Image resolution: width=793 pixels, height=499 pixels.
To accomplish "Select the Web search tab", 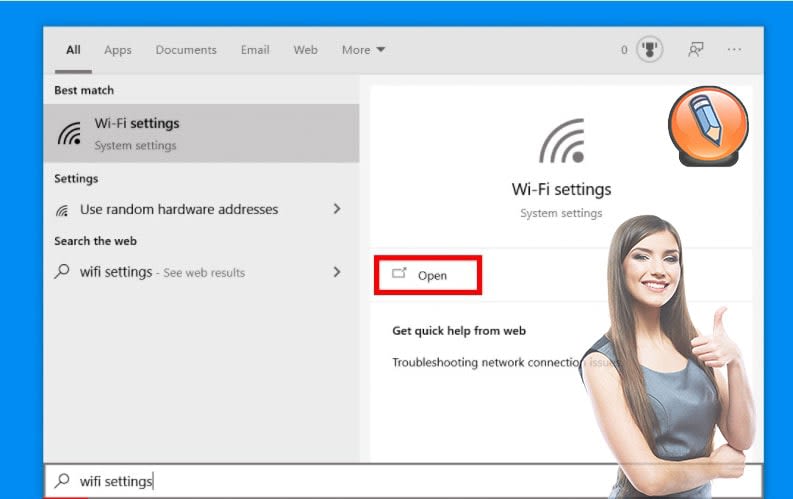I will click(305, 50).
